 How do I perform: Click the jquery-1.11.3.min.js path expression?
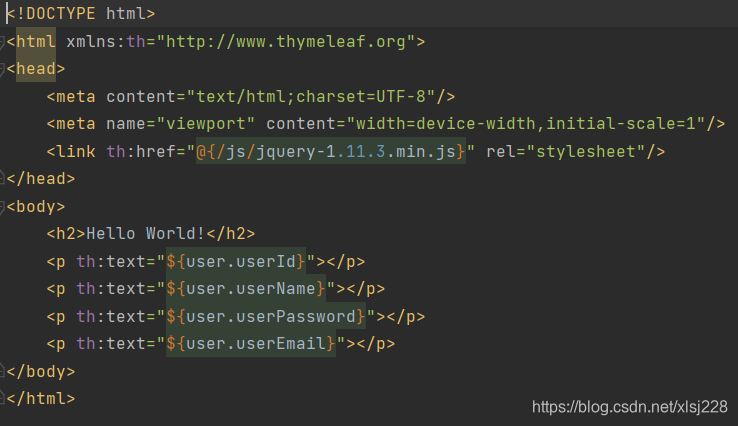330,152
